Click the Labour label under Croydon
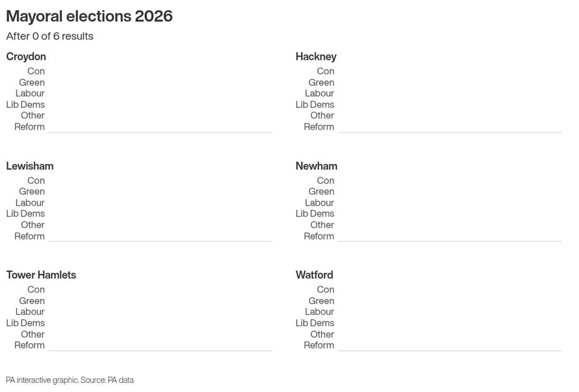Image resolution: width=579 pixels, height=392 pixels. pos(30,93)
